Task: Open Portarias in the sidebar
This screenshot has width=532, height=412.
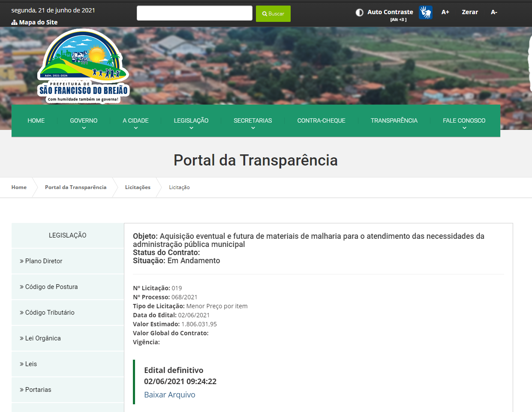Action: coord(68,390)
